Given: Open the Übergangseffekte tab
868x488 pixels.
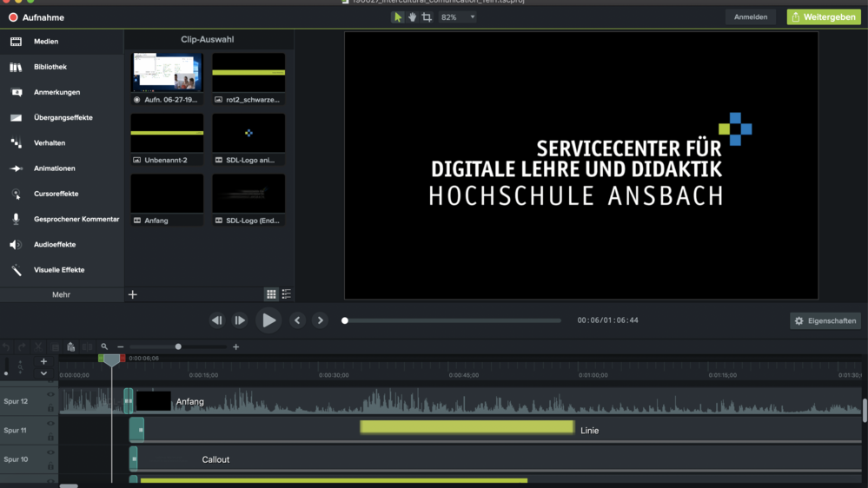Looking at the screenshot, I should pos(62,118).
